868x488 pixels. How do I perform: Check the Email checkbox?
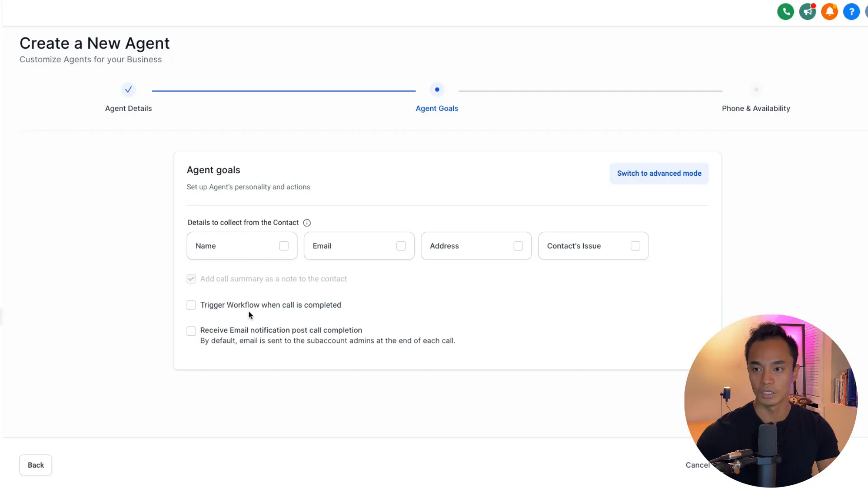[x=401, y=246]
